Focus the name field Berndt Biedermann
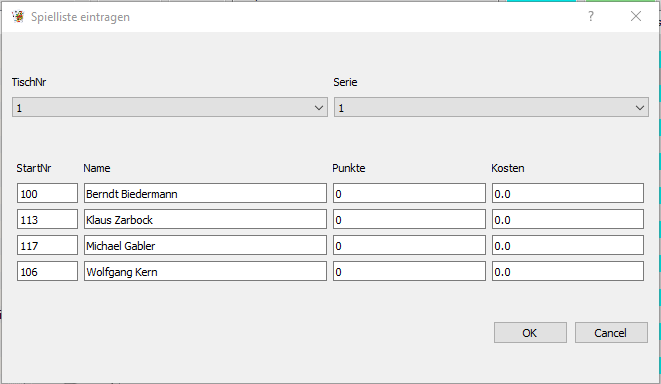 pos(205,193)
